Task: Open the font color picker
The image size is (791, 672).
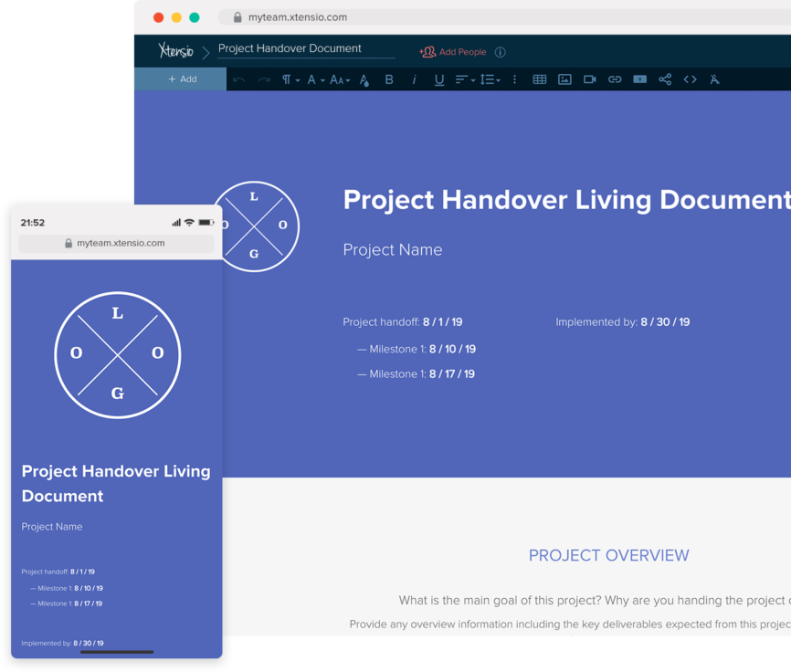Action: [x=364, y=79]
